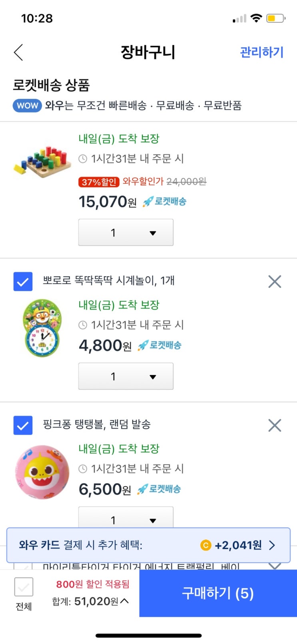Remove 뽀로로 시계놀이 item with X
The height and width of the screenshot is (644, 297).
pyautogui.click(x=275, y=281)
